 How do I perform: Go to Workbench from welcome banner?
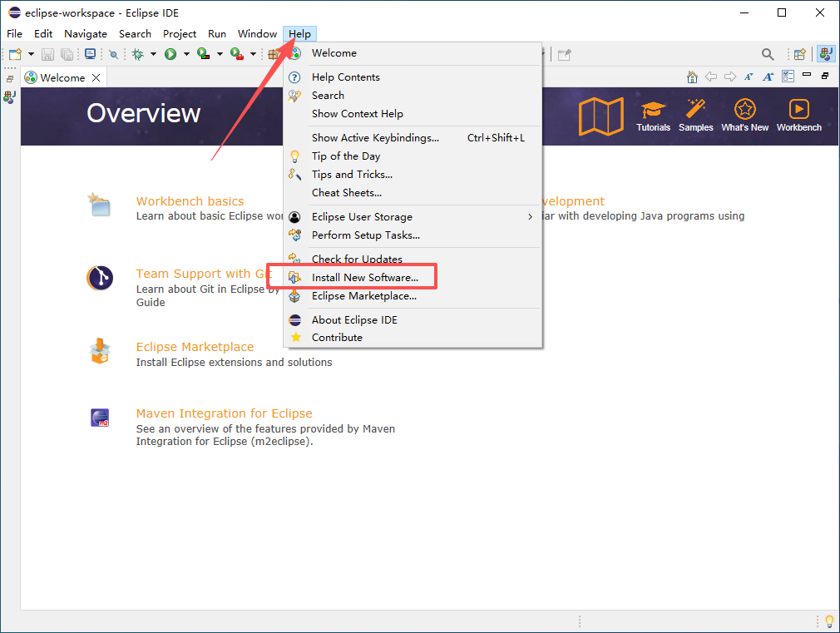pyautogui.click(x=798, y=116)
